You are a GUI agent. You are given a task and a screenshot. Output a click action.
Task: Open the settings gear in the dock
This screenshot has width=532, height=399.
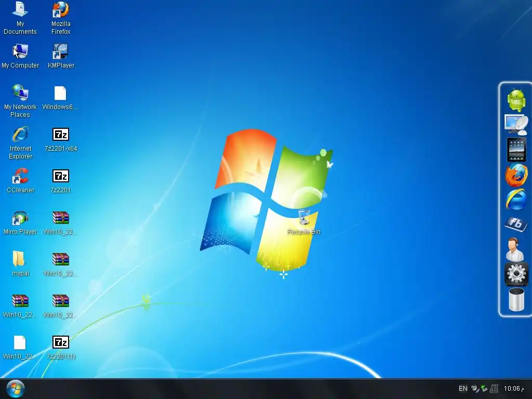[x=516, y=274]
